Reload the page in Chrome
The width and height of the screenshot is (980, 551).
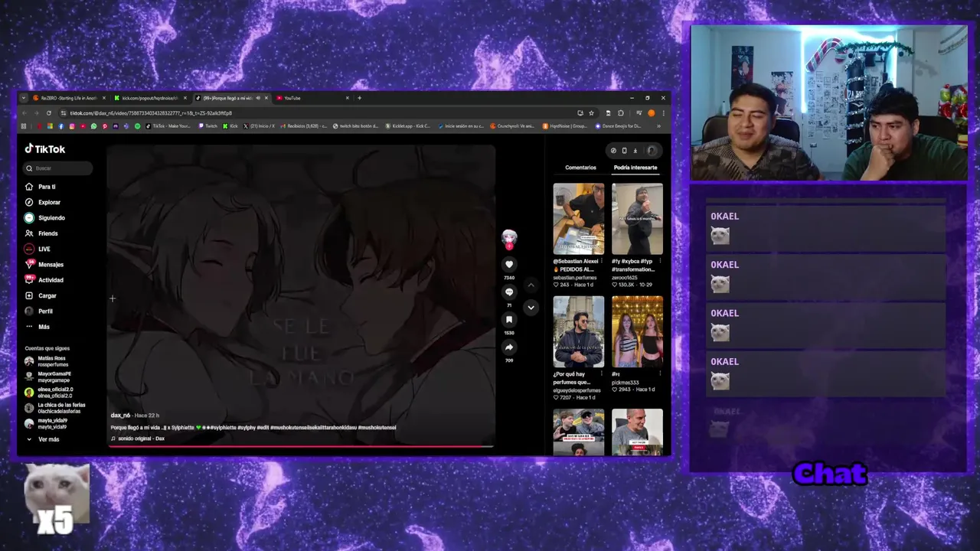[x=48, y=113]
